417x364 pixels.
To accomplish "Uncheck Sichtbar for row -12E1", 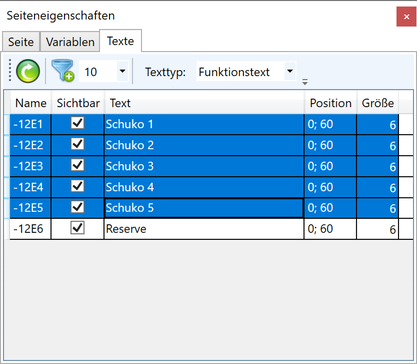I will point(78,123).
